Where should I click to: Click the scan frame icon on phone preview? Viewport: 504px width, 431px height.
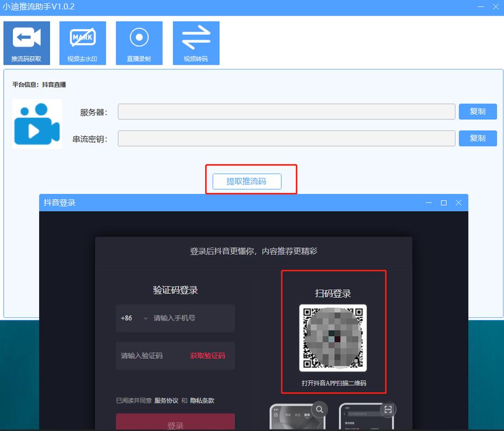(x=388, y=409)
